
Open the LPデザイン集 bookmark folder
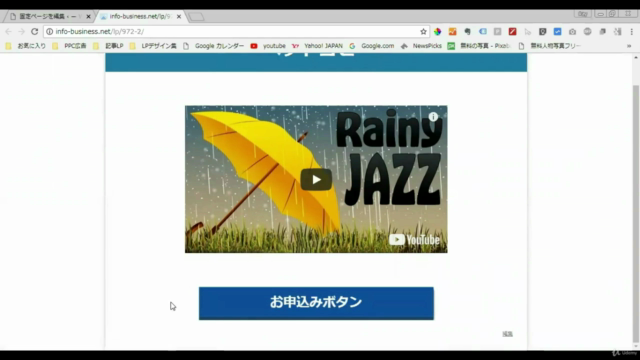coord(153,46)
